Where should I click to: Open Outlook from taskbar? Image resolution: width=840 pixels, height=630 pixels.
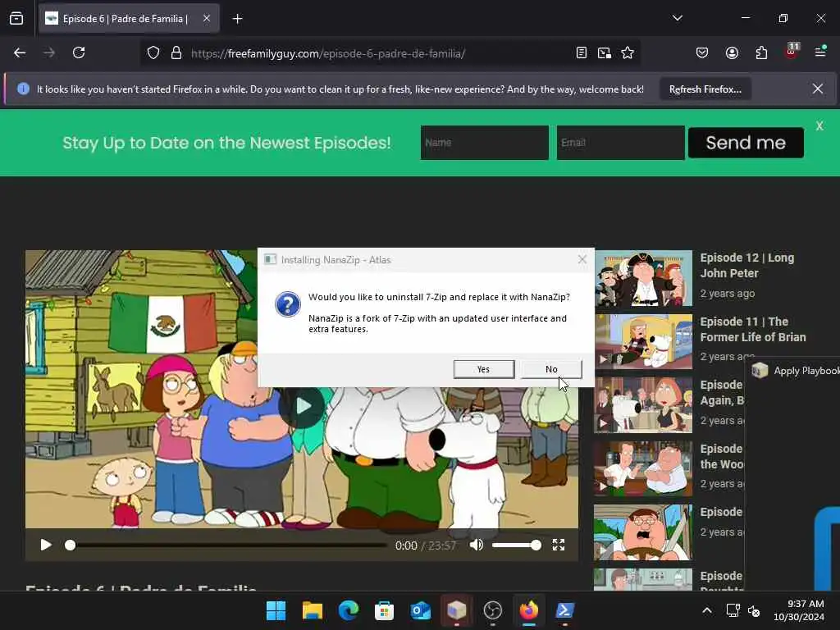[x=421, y=610]
